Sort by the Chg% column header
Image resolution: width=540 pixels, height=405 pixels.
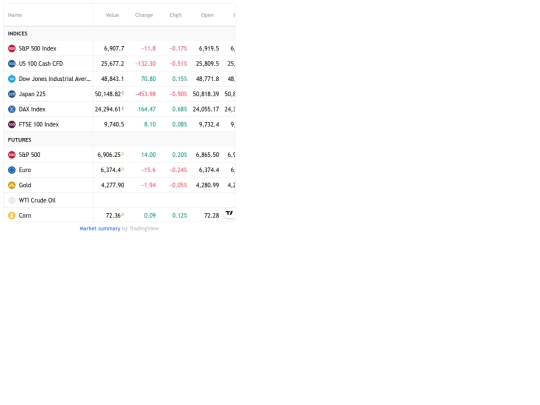click(176, 15)
